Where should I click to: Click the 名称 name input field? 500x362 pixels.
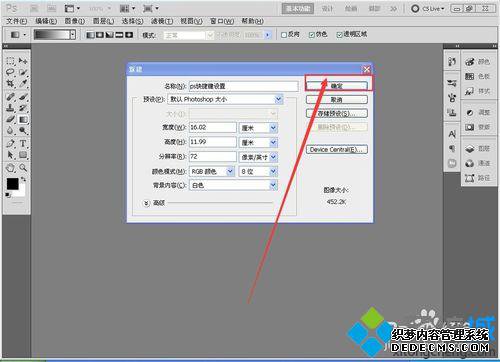[x=243, y=86]
